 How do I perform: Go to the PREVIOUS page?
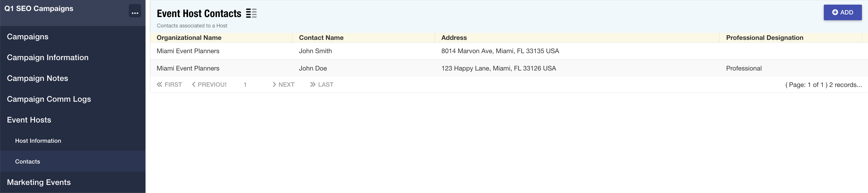[x=209, y=85]
